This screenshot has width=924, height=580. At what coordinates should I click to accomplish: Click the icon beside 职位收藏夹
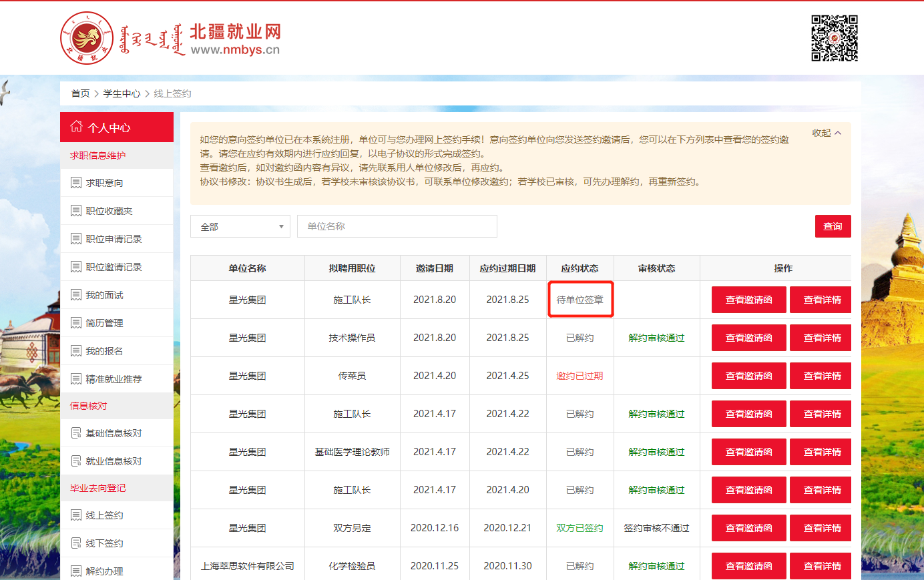tap(76, 211)
